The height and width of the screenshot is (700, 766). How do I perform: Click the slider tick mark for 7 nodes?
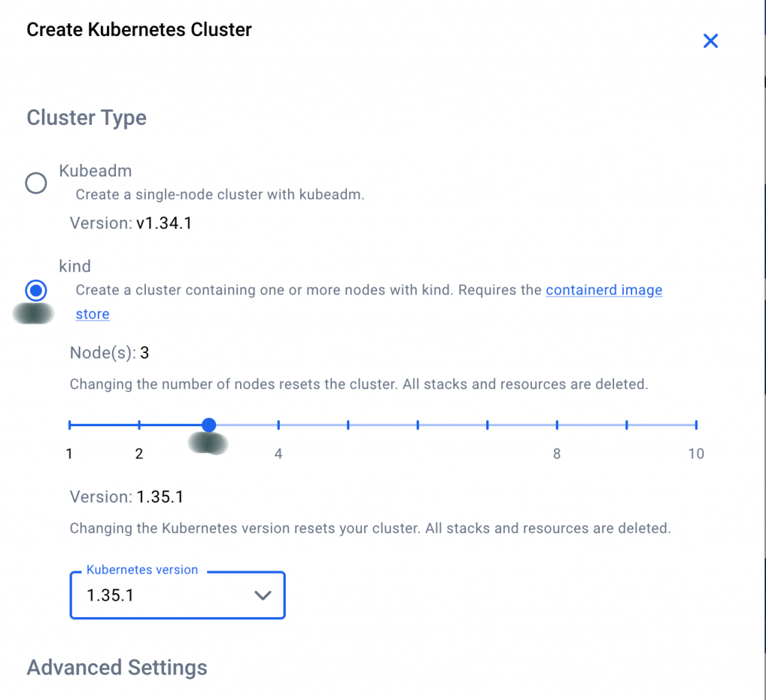pyautogui.click(x=488, y=425)
